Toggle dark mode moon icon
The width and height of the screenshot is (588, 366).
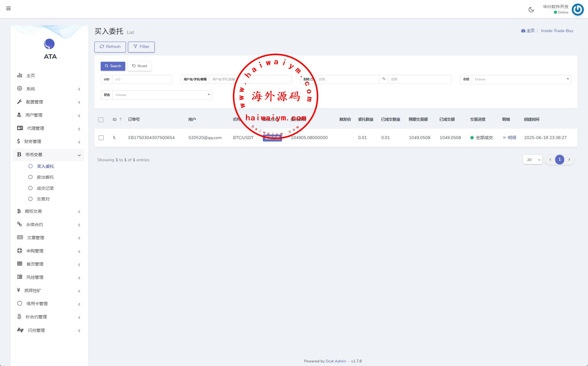tap(531, 10)
